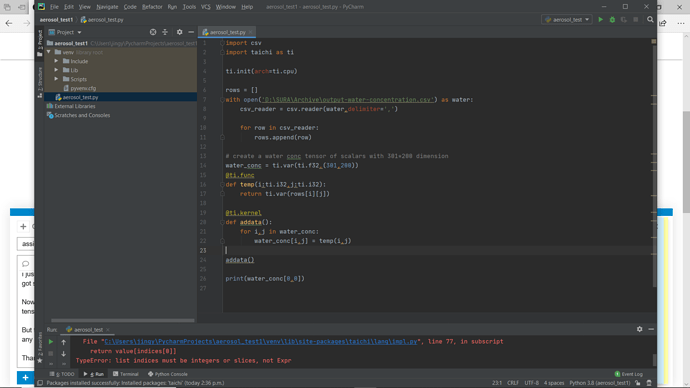This screenshot has width=690, height=388.
Task: Change CRLF line separator in status bar
Action: pyautogui.click(x=513, y=383)
